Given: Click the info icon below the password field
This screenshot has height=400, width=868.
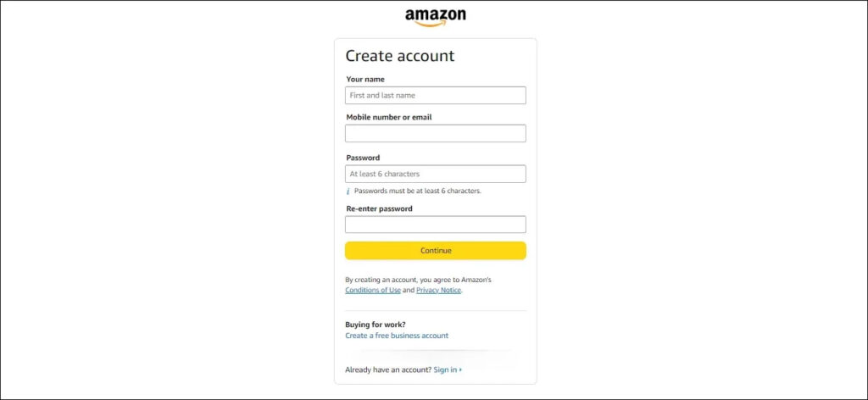Looking at the screenshot, I should click(x=348, y=192).
